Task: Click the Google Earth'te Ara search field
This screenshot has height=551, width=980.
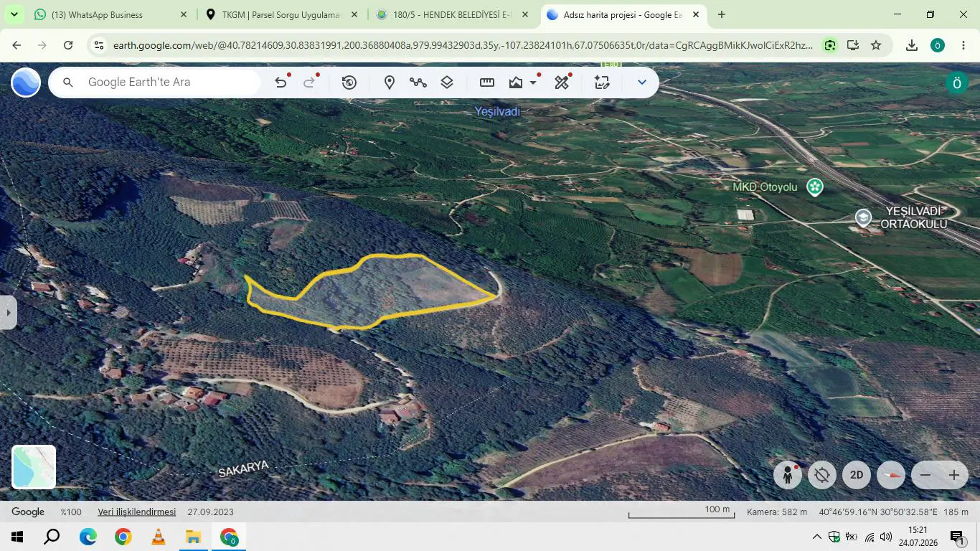Action: (x=154, y=83)
